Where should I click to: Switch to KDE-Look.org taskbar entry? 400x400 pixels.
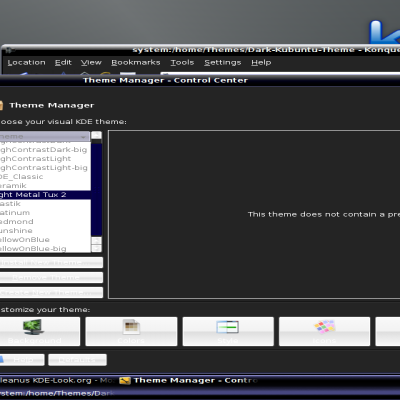coord(57,381)
